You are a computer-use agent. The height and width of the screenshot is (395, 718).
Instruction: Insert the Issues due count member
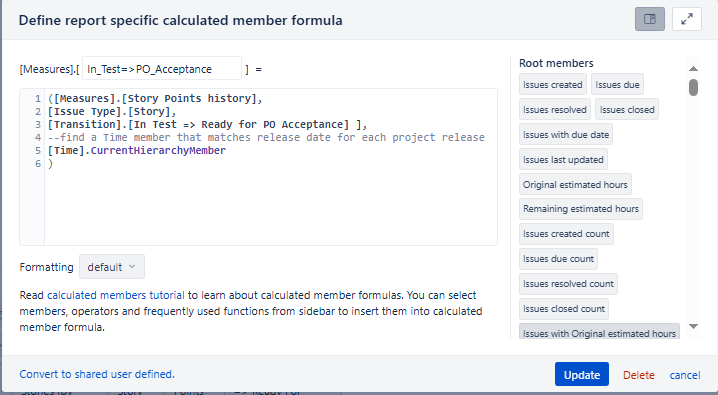pyautogui.click(x=558, y=259)
